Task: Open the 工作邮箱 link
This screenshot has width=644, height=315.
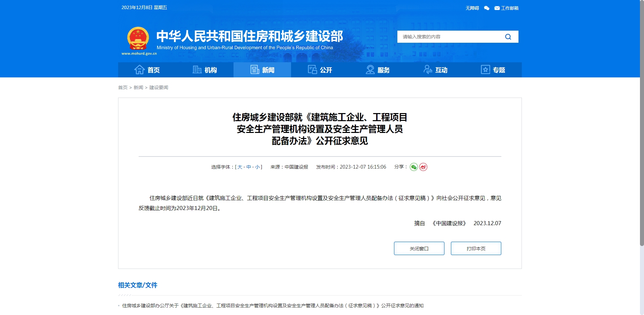Action: click(x=509, y=8)
